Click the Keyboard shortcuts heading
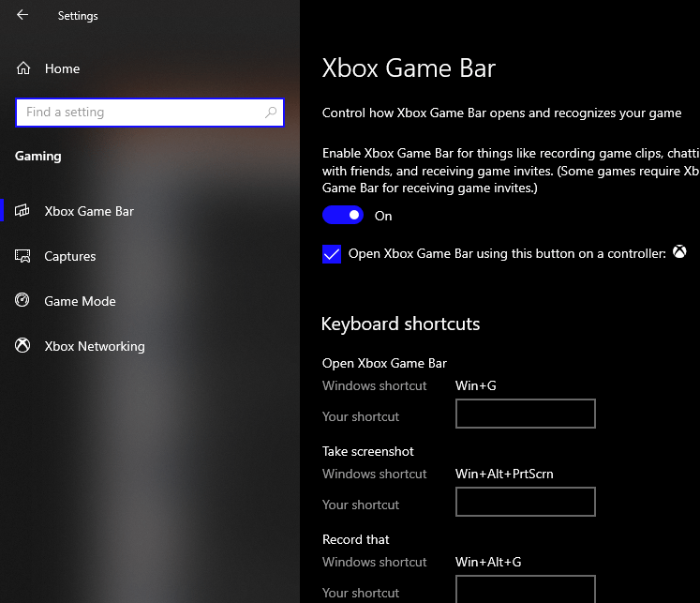Viewport: 700px width, 603px height. pyautogui.click(x=400, y=324)
